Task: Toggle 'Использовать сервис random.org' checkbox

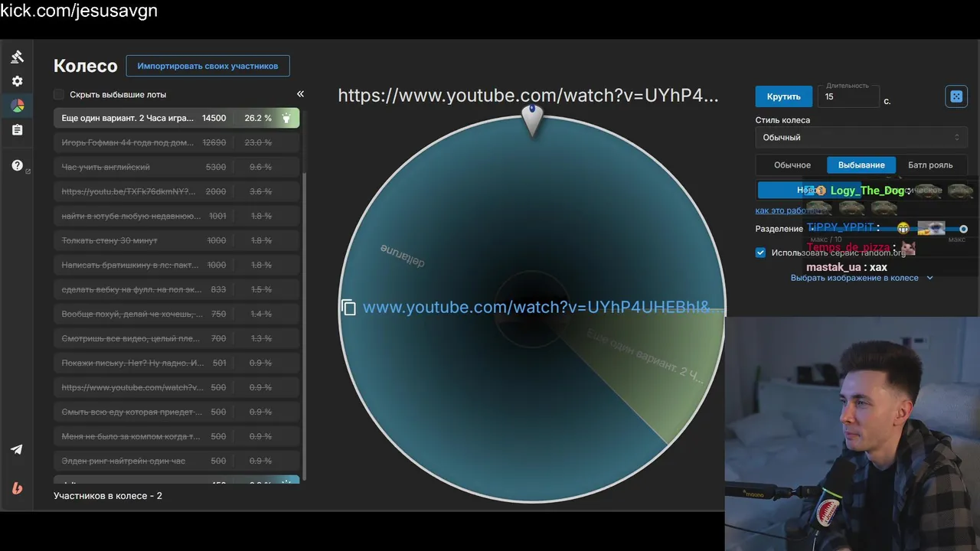Action: pos(760,253)
